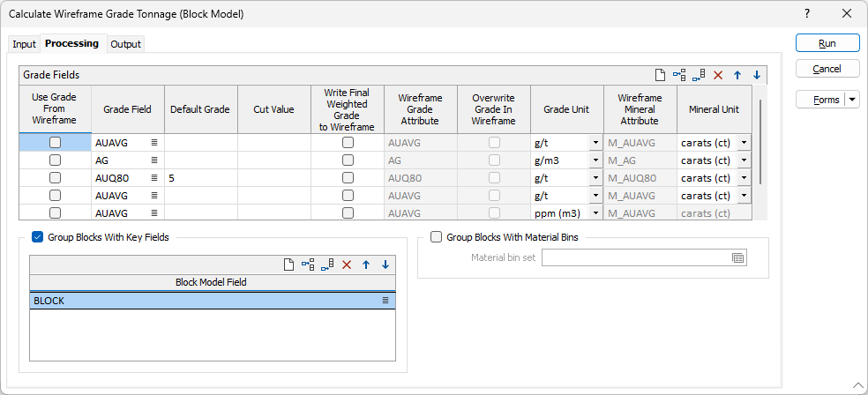Open field picker icon for AUQ80 grade field
The image size is (868, 395).
[154, 177]
